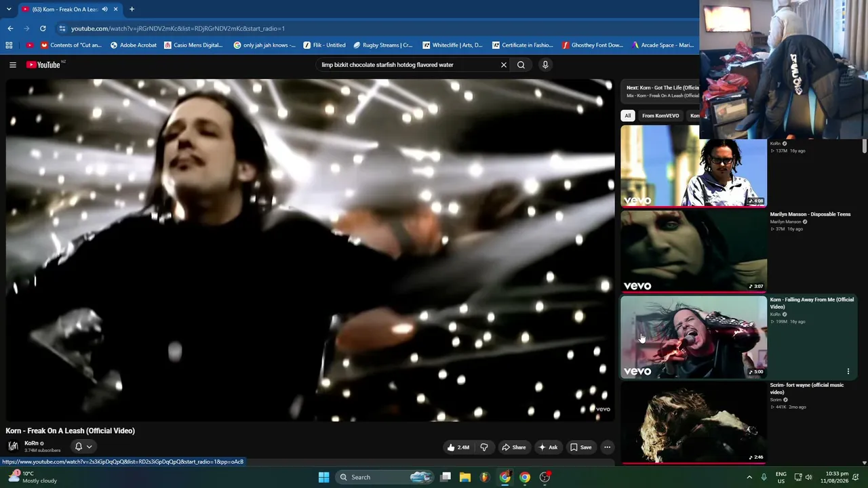Pause the Freak On A Leash video player
Screen dimensions: 868x488
[x=310, y=249]
